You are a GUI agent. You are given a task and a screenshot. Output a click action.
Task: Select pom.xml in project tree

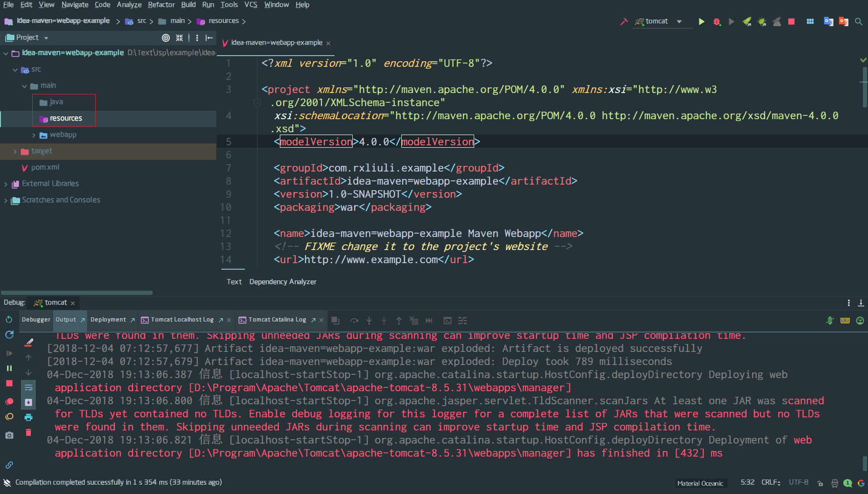click(45, 167)
